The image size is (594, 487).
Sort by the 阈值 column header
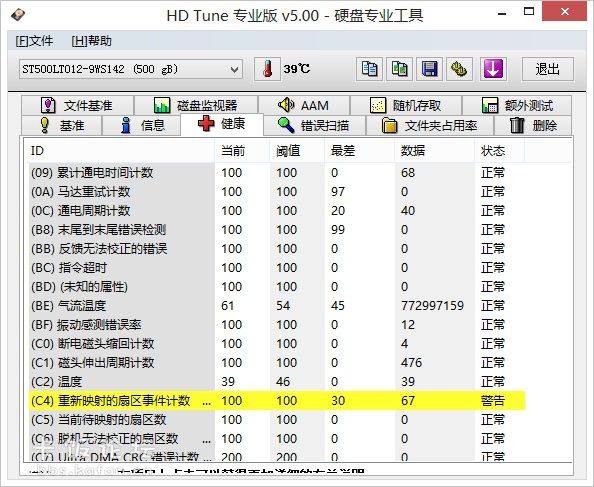tap(297, 151)
